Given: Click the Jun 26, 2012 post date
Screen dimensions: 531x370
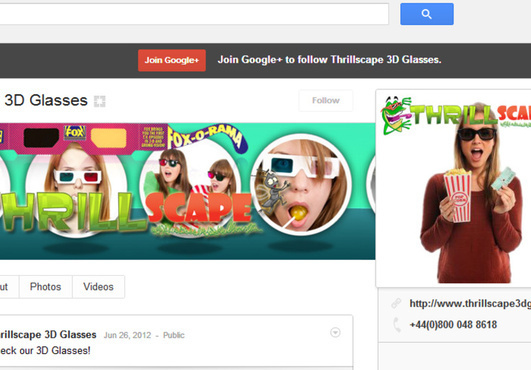Looking at the screenshot, I should point(127,335).
